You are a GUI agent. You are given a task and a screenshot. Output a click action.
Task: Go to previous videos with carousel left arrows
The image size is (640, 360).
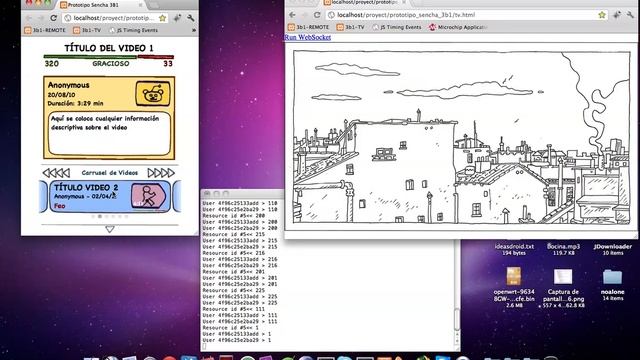pyautogui.click(x=56, y=173)
